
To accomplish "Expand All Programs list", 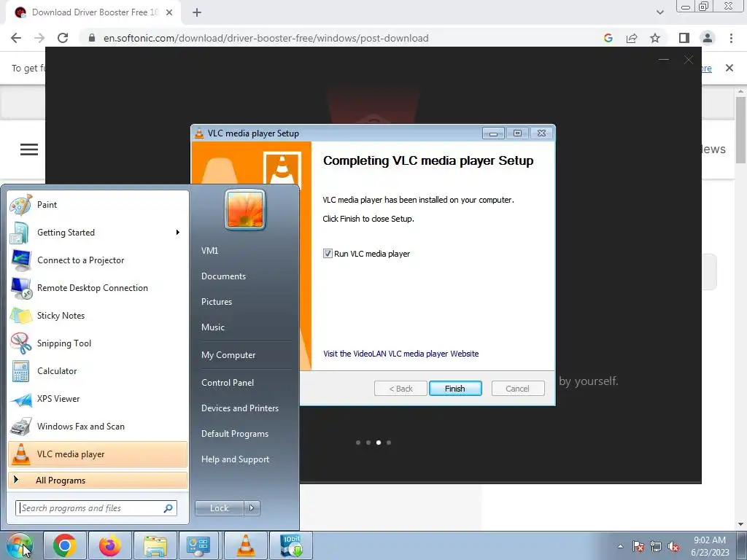I will (x=98, y=481).
